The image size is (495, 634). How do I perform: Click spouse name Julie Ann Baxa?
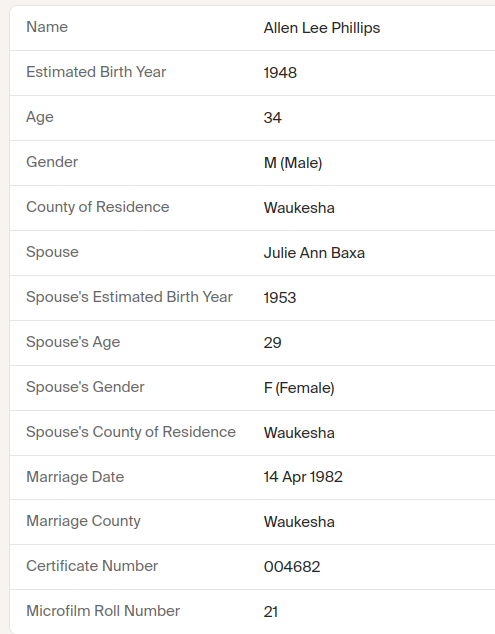click(x=314, y=253)
